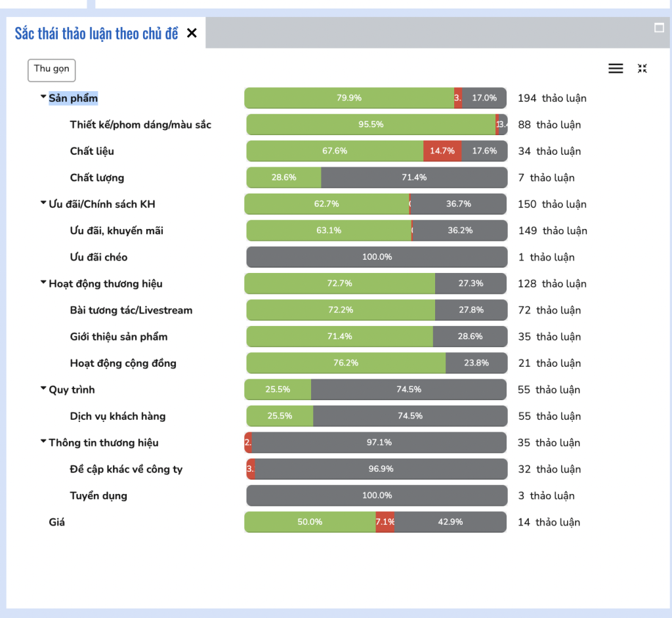Click the Giá topic label
672x618 pixels.
tap(57, 522)
